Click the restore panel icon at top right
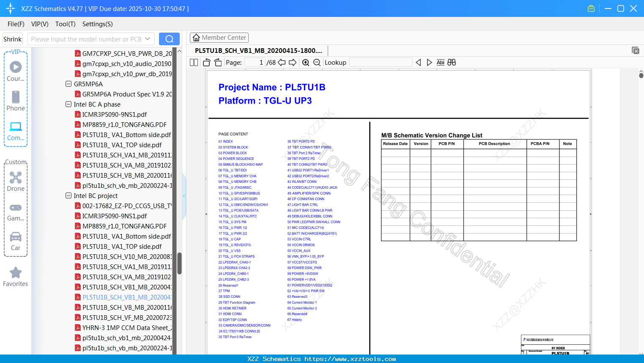This screenshot has height=363, width=644. click(636, 50)
